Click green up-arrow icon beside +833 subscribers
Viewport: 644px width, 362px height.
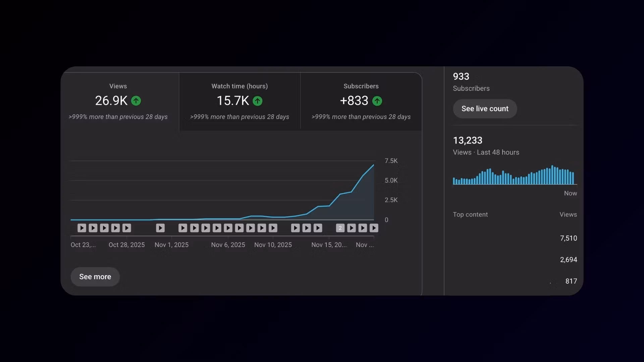click(x=377, y=101)
